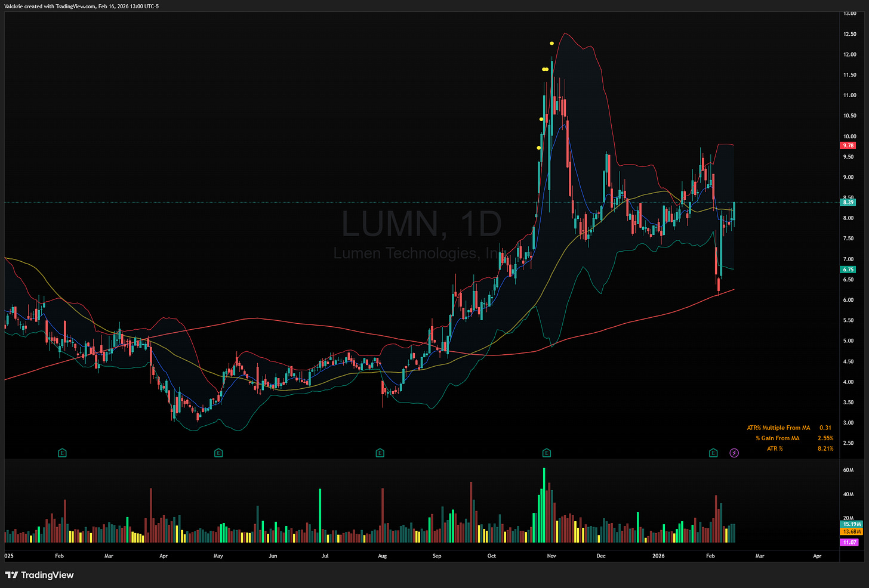Viewport: 869px width, 588px height.
Task: Click the 2.50 tick on the price axis
Action: pos(848,443)
